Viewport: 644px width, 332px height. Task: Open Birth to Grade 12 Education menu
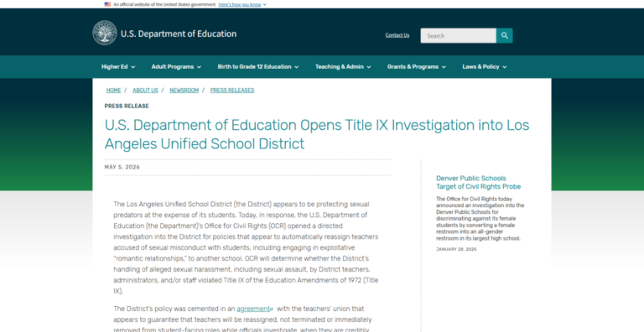[258, 66]
